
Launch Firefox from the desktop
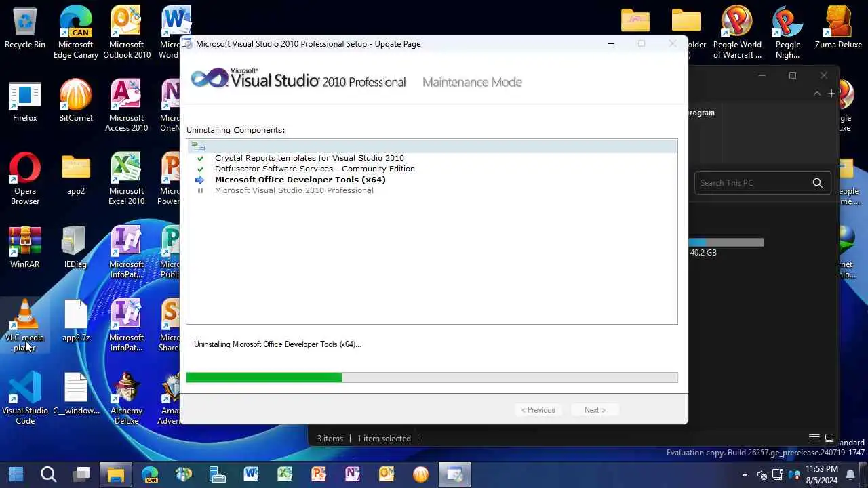click(x=25, y=102)
